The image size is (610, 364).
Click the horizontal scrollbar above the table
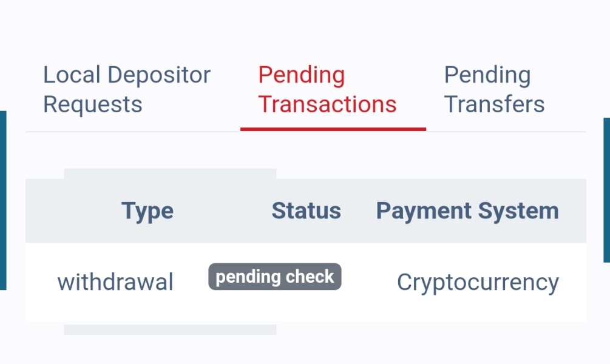(x=170, y=174)
